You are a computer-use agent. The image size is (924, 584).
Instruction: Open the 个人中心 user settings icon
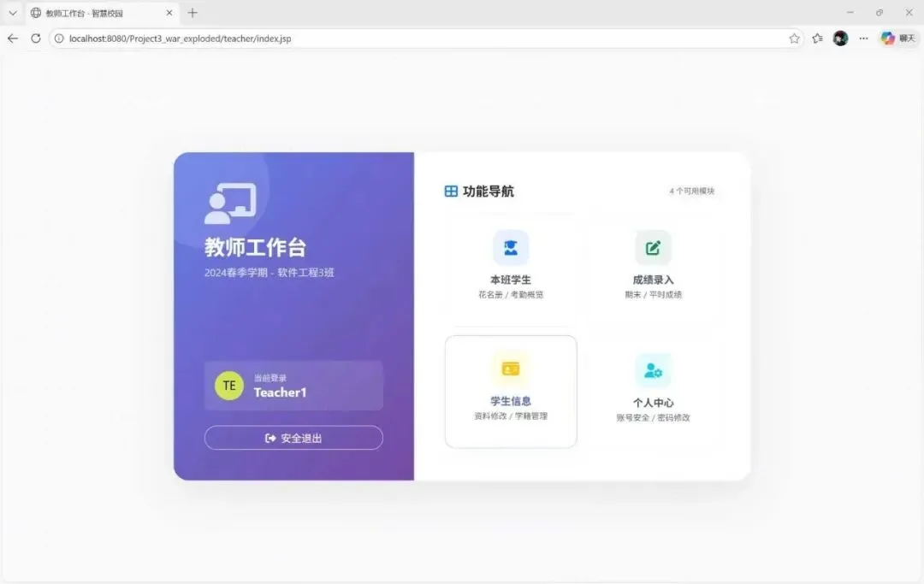[x=653, y=371]
